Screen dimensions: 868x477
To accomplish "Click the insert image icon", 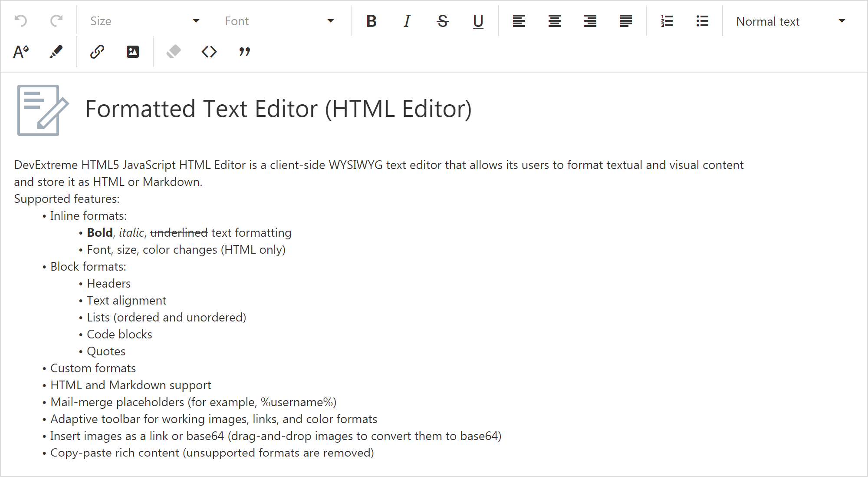I will (x=133, y=52).
